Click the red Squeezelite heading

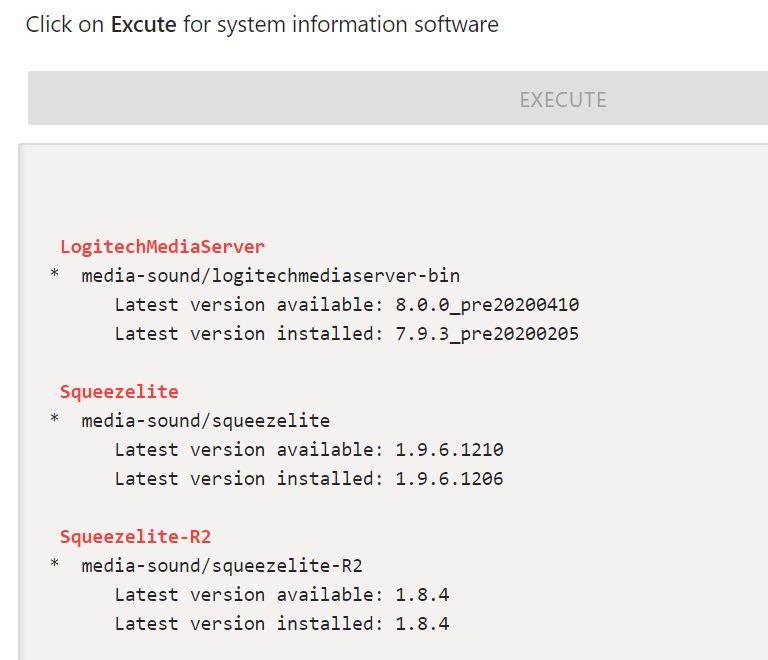point(119,391)
